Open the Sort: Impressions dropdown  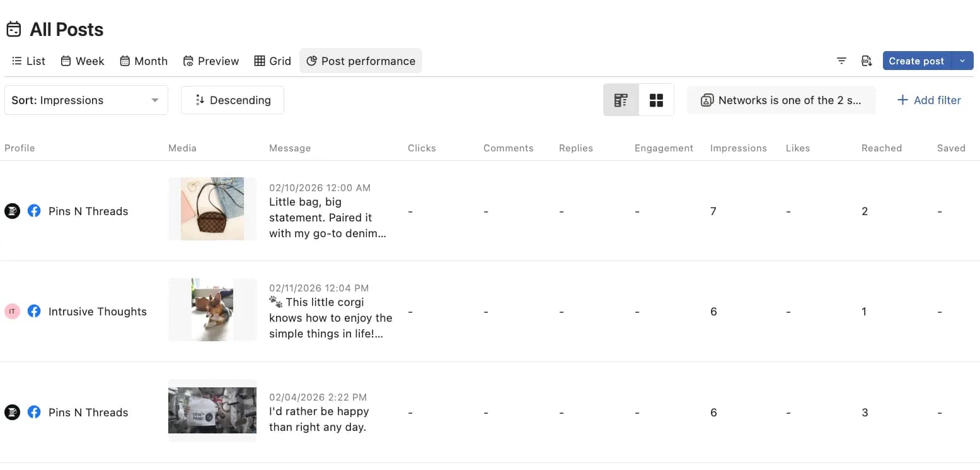pyautogui.click(x=86, y=100)
